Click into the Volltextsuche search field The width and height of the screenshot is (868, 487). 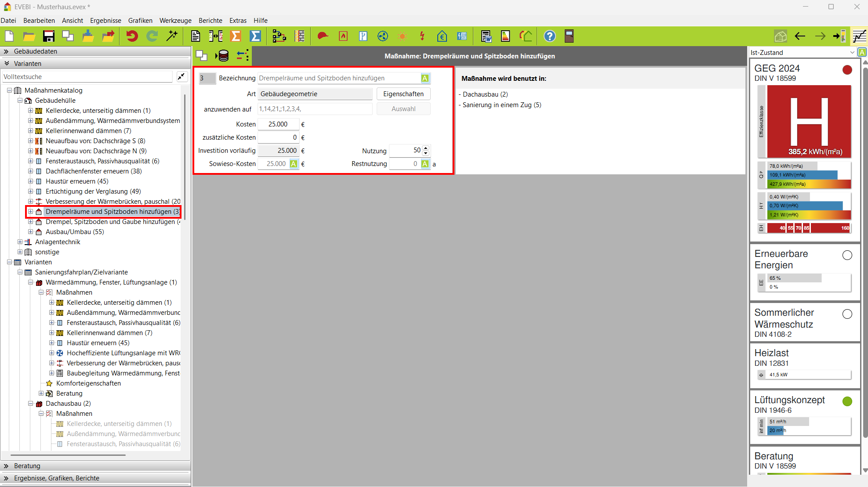tap(87, 77)
